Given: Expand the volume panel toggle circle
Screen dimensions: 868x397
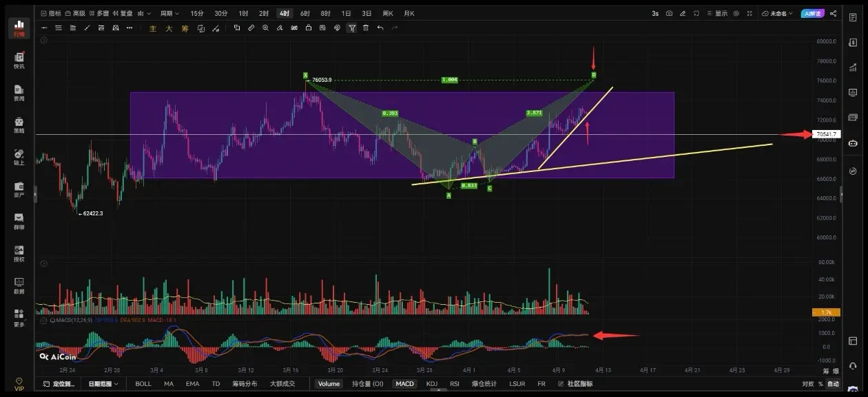Looking at the screenshot, I should coord(43,264).
